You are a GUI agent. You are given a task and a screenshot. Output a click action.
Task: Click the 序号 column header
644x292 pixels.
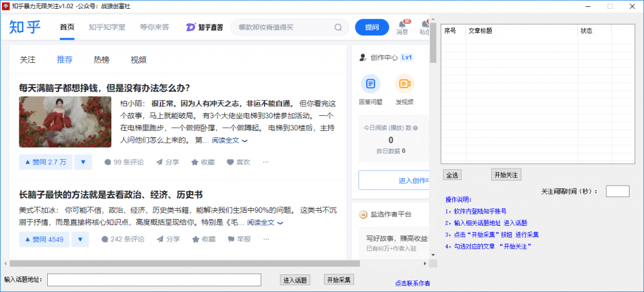[x=454, y=31]
